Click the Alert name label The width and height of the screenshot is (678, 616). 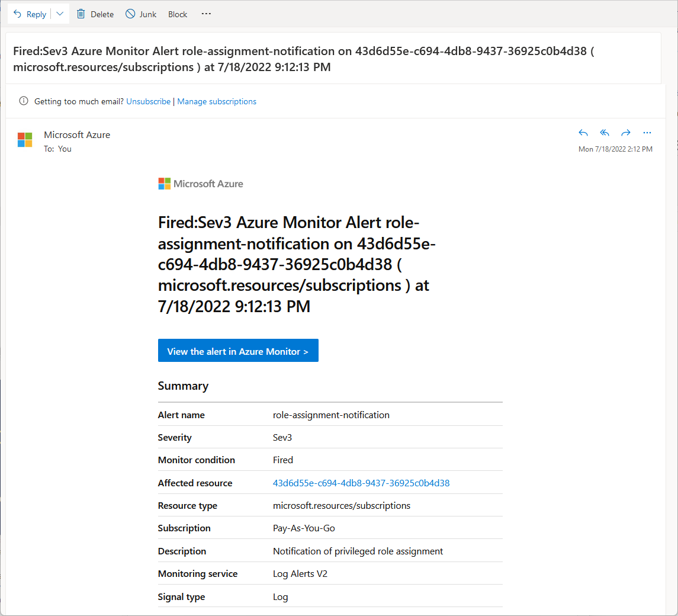point(181,415)
